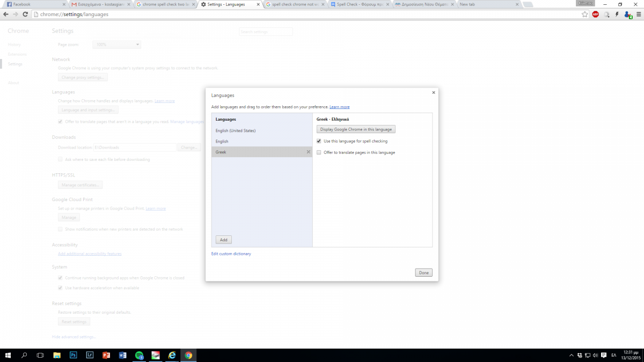Open Add additional accessibility features link
The height and width of the screenshot is (362, 644).
point(90,254)
